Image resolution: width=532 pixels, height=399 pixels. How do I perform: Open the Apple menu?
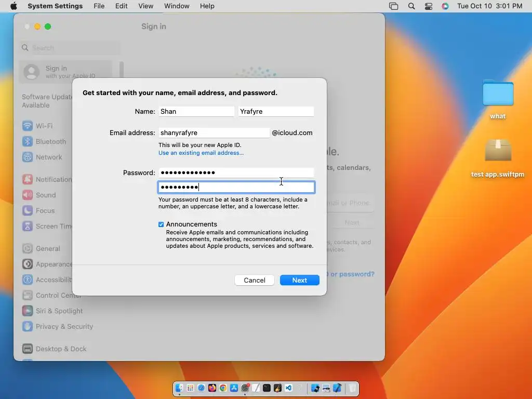pyautogui.click(x=14, y=6)
